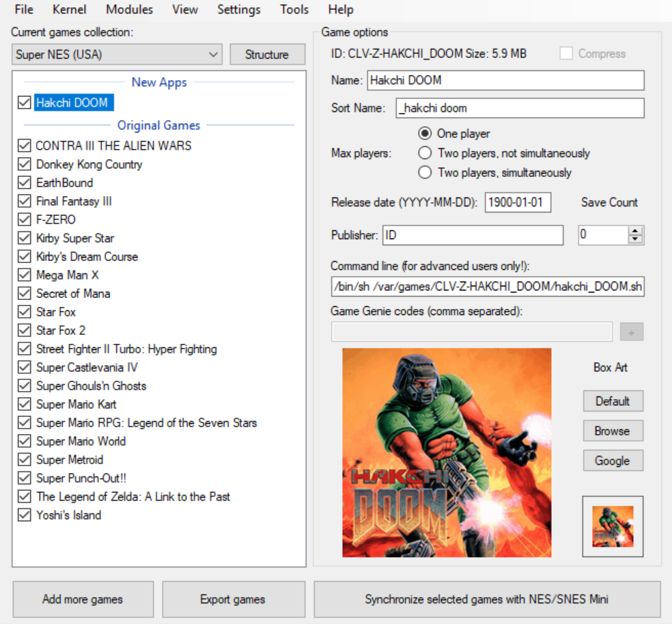
Task: Uncheck the Final Fantasy III checkbox
Action: [x=25, y=201]
